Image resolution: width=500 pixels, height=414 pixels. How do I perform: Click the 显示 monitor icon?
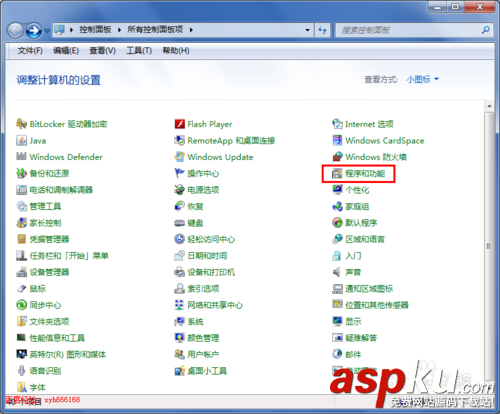337,321
